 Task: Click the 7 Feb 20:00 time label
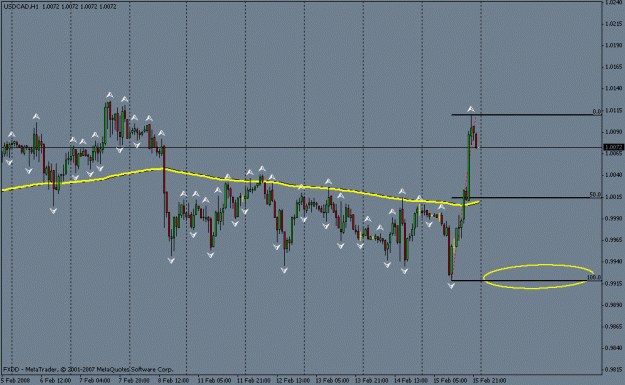tap(134, 380)
